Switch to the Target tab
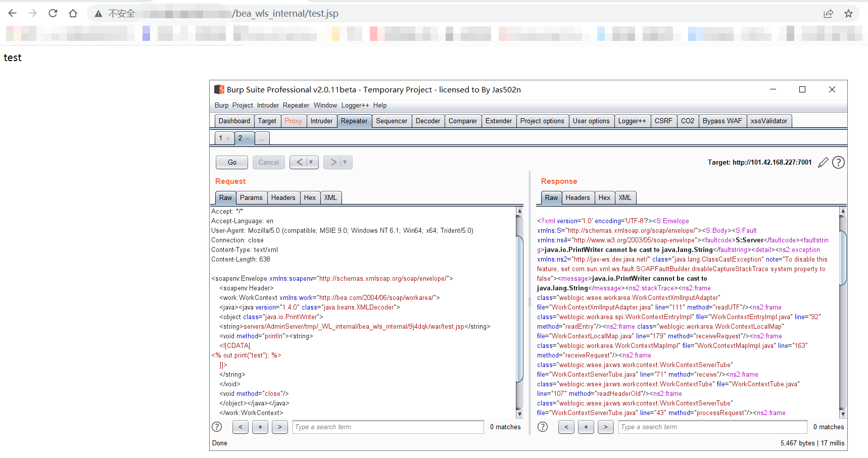Image resolution: width=868 pixels, height=458 pixels. (267, 121)
